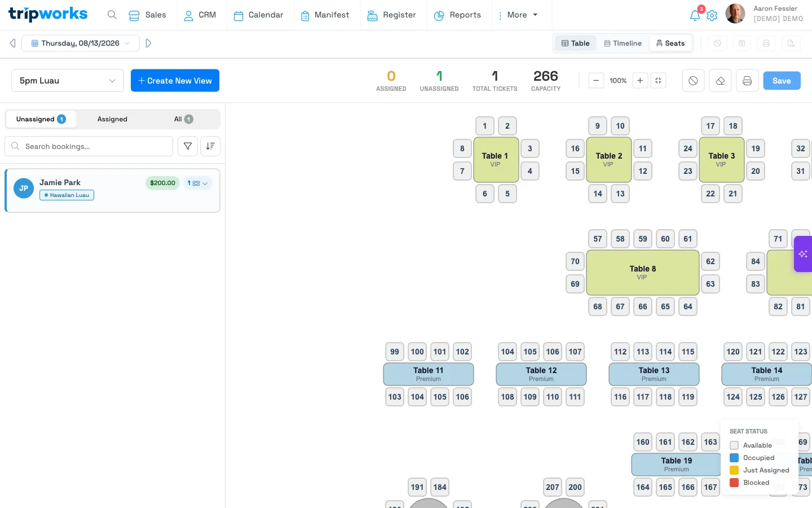
Task: Click the eraser clear assignments icon
Action: (x=720, y=81)
